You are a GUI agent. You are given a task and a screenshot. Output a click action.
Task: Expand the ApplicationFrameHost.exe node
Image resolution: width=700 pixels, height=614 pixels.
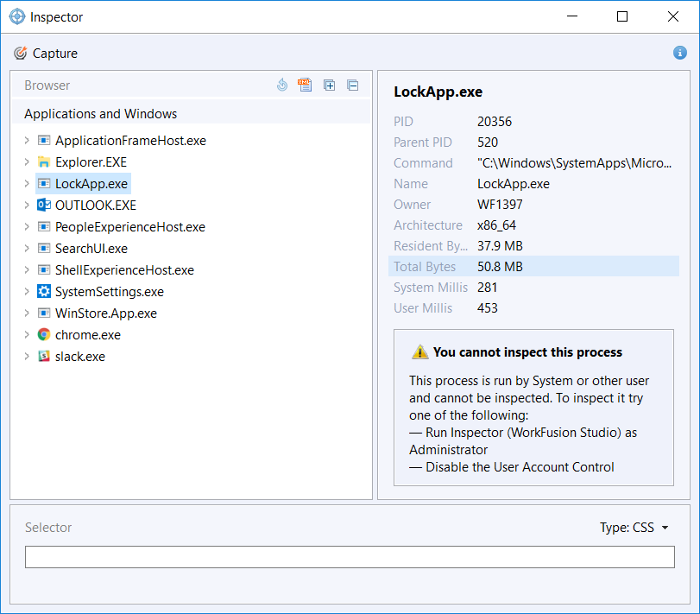tap(27, 141)
